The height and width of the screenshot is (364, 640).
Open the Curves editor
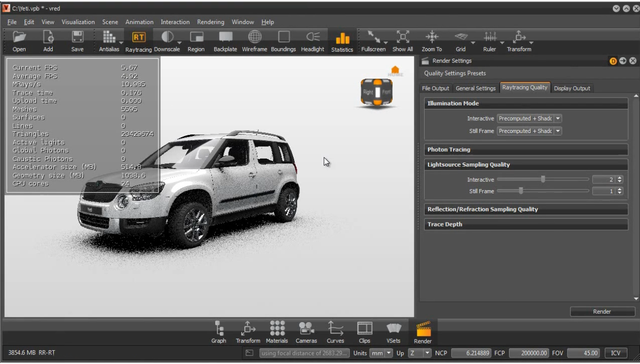[336, 332]
